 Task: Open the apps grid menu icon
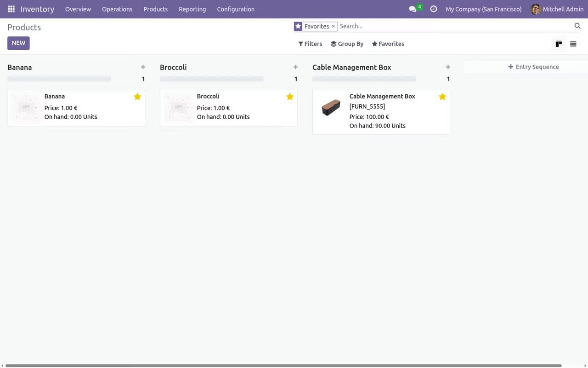[11, 9]
